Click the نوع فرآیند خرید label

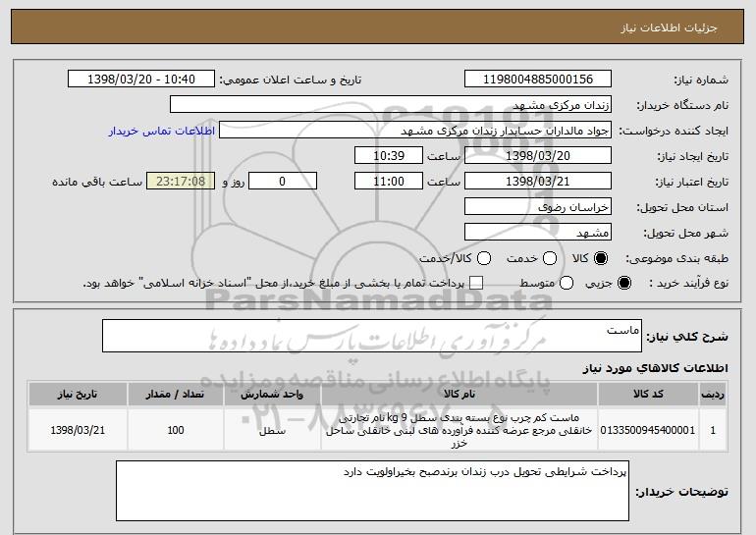click(x=688, y=284)
